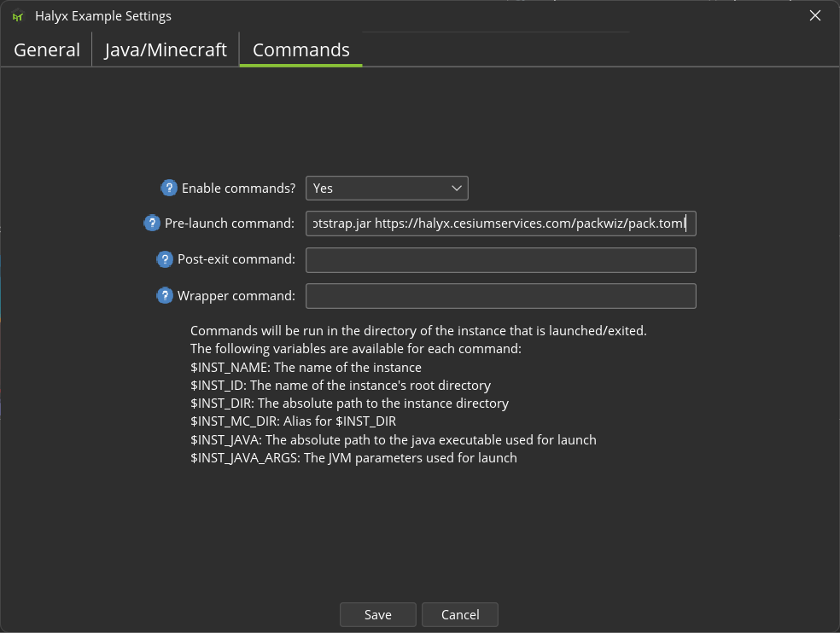Click the "Wrapper command:" label

pyautogui.click(x=236, y=295)
